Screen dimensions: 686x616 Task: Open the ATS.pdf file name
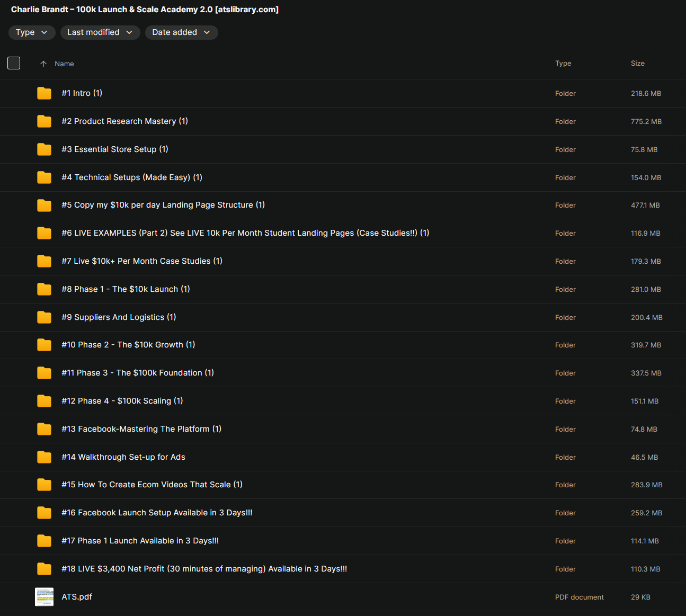point(77,597)
